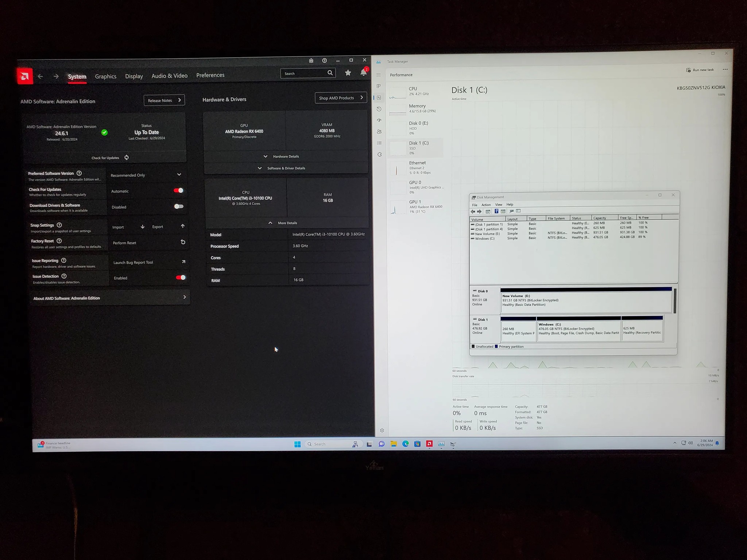Click the favorites star icon

pos(348,73)
